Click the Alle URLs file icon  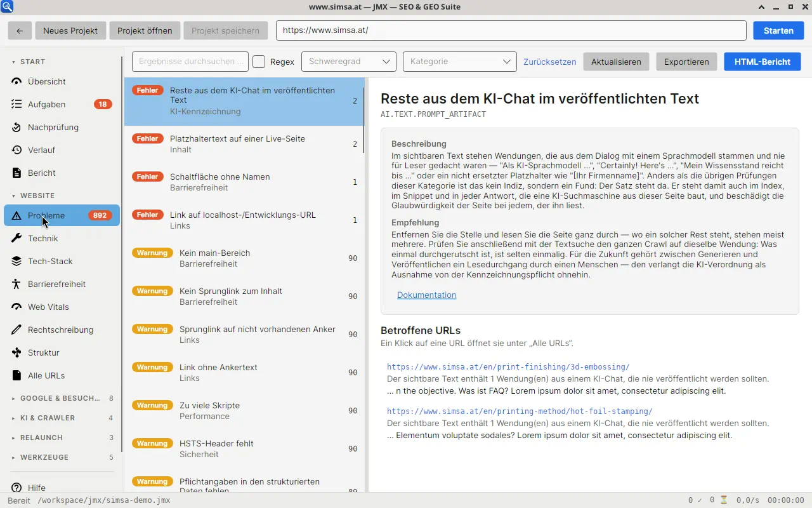tap(16, 375)
